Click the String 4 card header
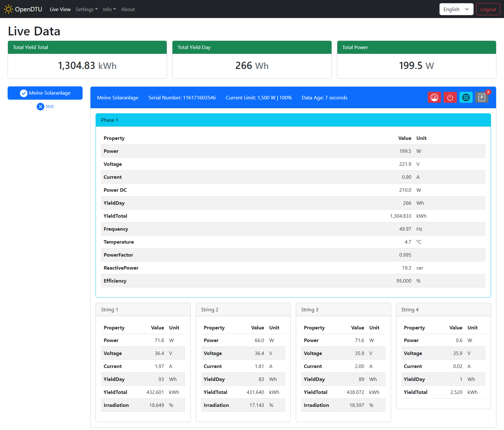The height and width of the screenshot is (430, 504). [x=443, y=310]
